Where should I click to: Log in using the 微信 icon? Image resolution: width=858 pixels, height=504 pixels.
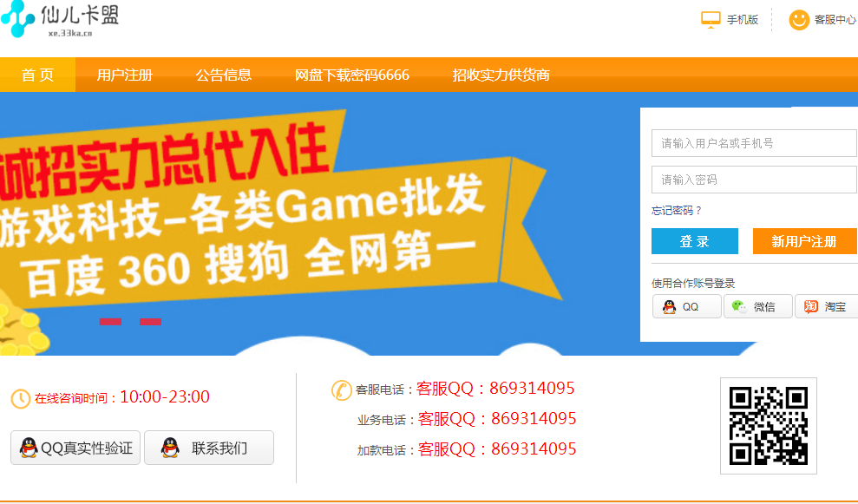[738, 306]
